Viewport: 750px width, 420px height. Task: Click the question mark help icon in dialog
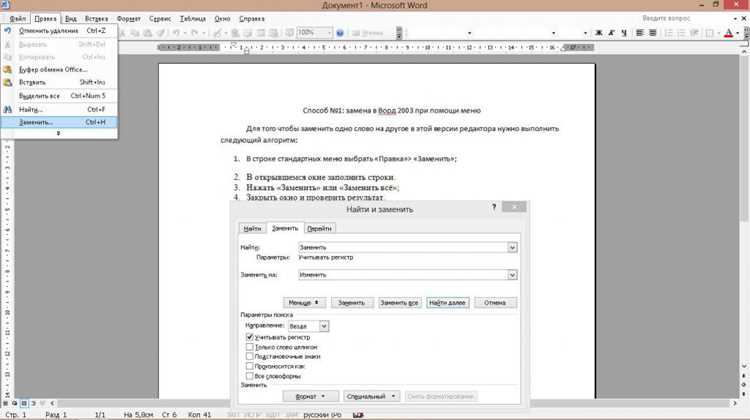tap(494, 207)
